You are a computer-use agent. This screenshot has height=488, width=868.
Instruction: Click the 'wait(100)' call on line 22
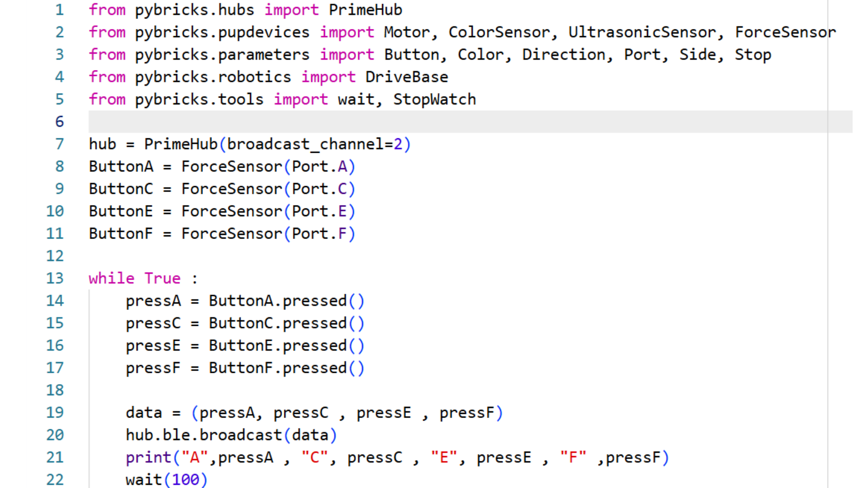(166, 479)
